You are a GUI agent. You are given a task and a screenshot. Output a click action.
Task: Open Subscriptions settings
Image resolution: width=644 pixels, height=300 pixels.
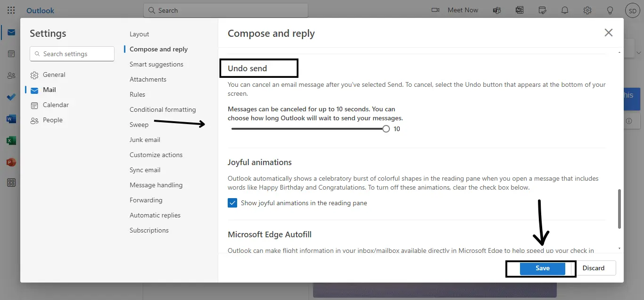pyautogui.click(x=149, y=230)
